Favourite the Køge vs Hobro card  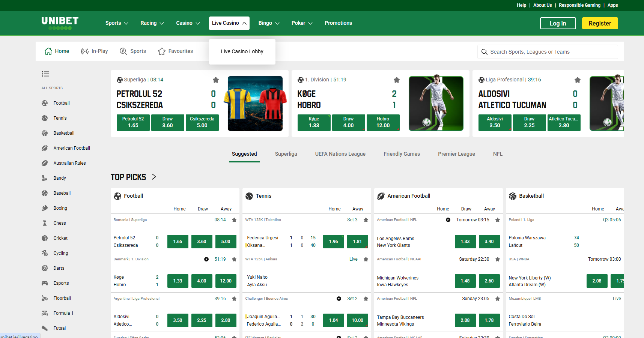pyautogui.click(x=397, y=80)
